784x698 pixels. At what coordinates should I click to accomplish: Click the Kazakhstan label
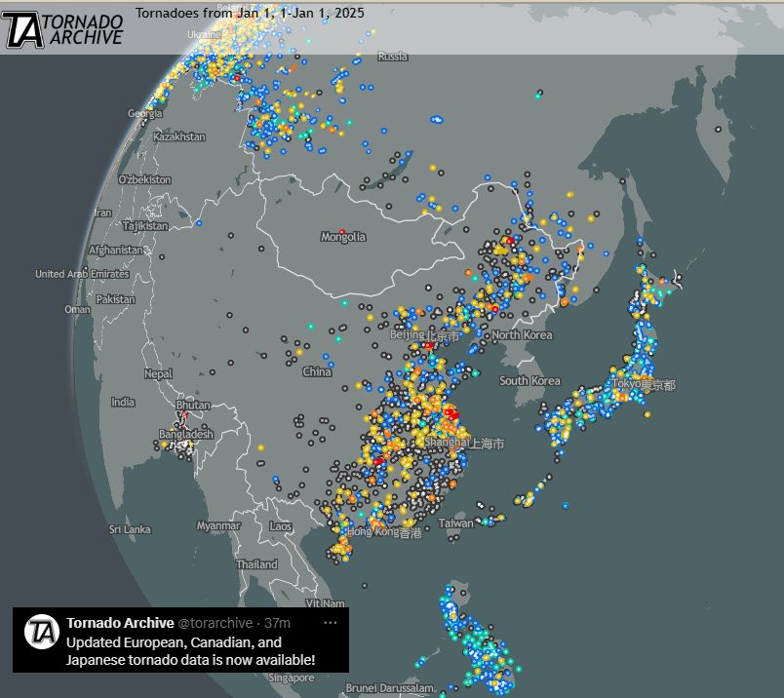pyautogui.click(x=179, y=136)
